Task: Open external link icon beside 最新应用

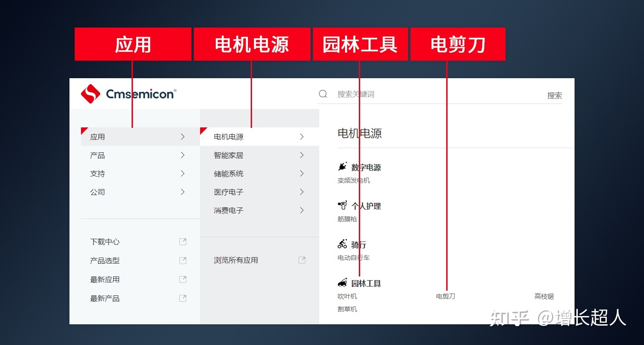Action: (183, 279)
